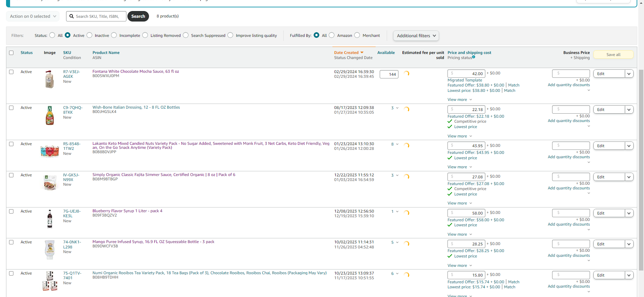Screen dimensions: 644x297
Task: Open the Simply Organic Fajita Sauce thumbnail
Action: click(x=50, y=182)
